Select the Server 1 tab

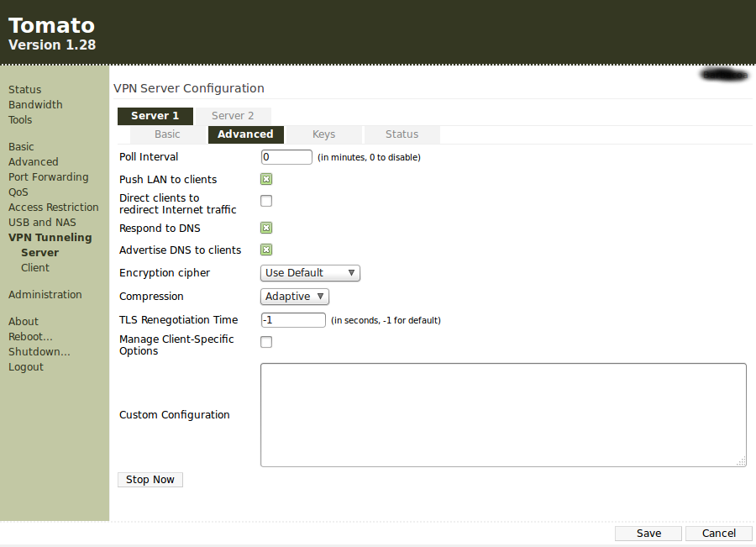click(155, 116)
